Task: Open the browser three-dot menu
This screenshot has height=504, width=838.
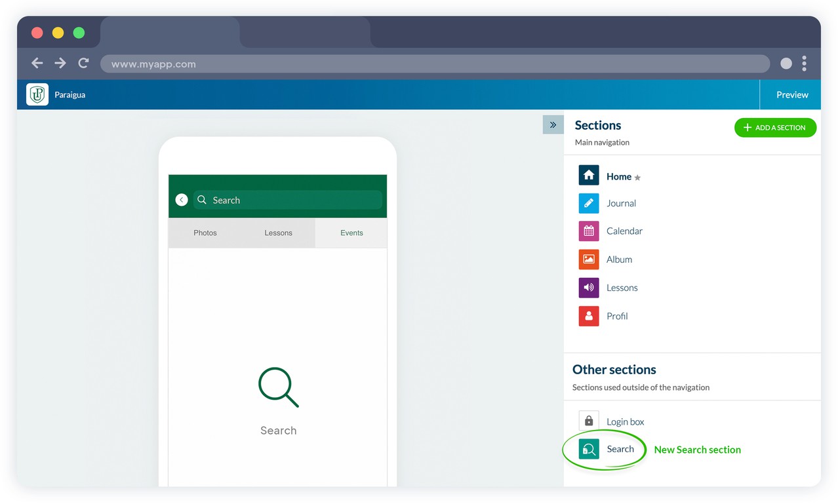Action: tap(804, 64)
